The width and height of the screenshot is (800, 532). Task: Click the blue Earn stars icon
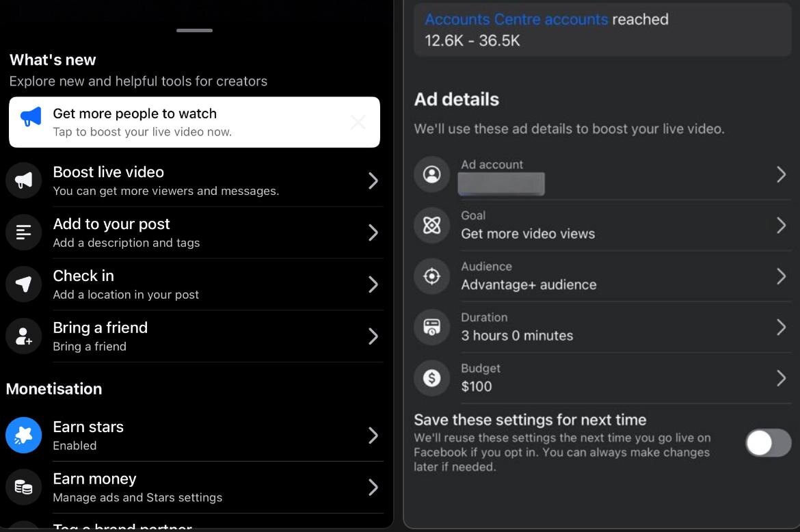(23, 435)
